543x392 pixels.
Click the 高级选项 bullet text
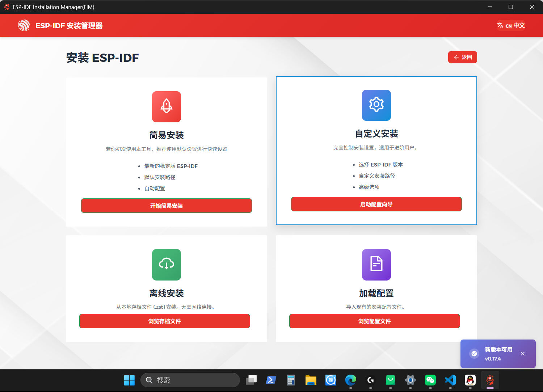[369, 187]
